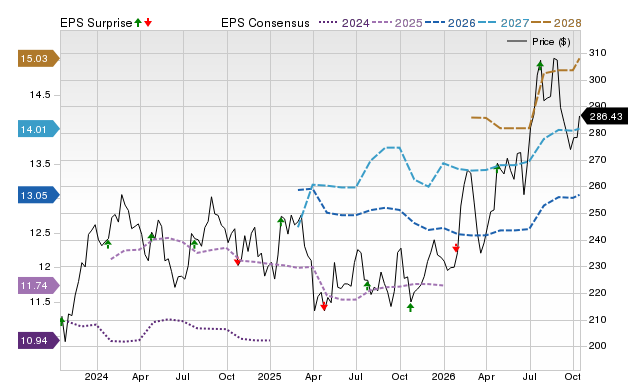Click the 14.5 EPS axis label
This screenshot has height=382, width=640.
(40, 95)
